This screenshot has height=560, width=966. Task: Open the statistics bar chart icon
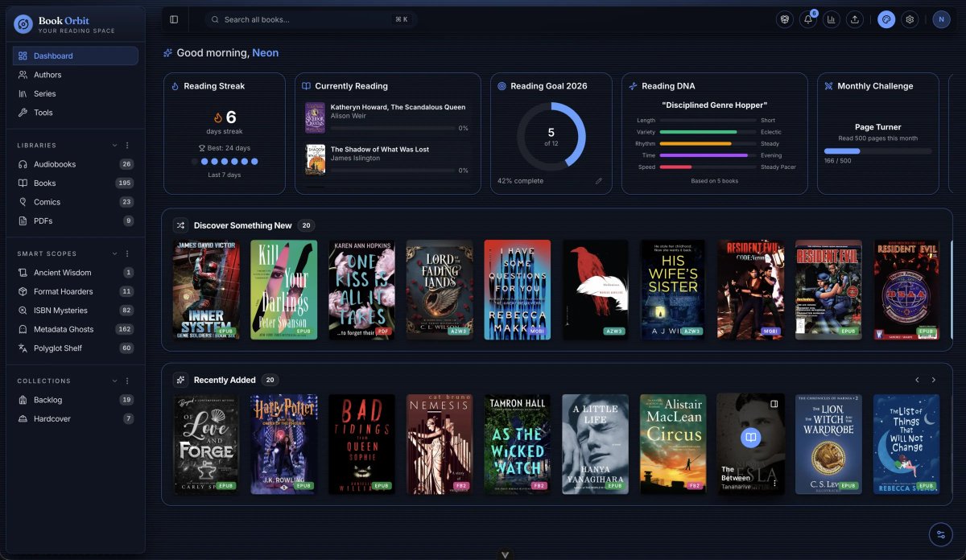point(832,19)
